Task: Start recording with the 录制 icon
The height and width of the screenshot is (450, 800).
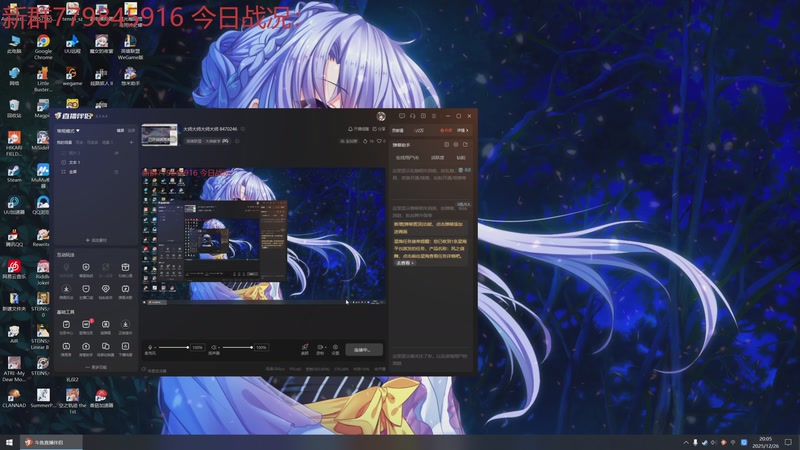Action: tap(320, 349)
